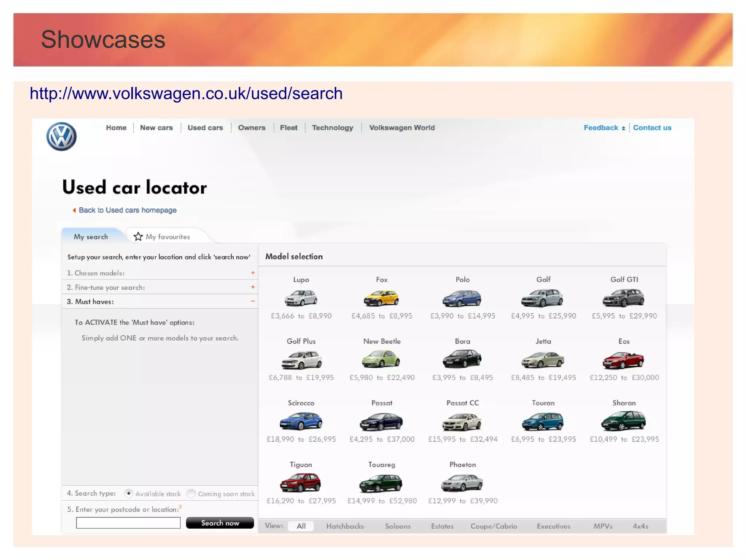Expand Fine-tune your search section

(253, 287)
